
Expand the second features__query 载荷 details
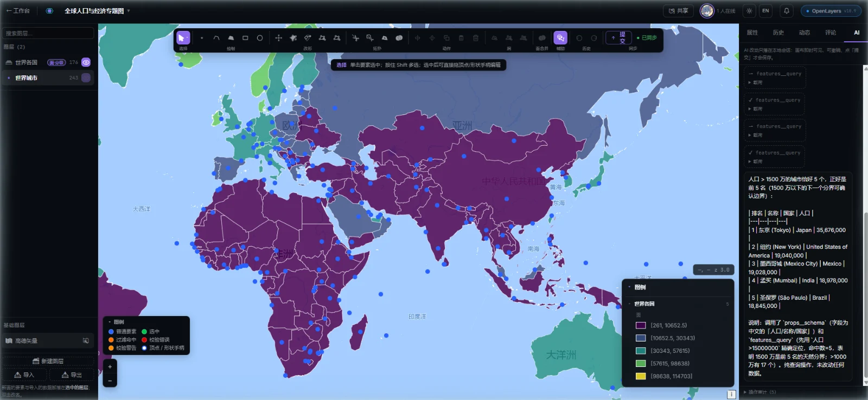(755, 109)
